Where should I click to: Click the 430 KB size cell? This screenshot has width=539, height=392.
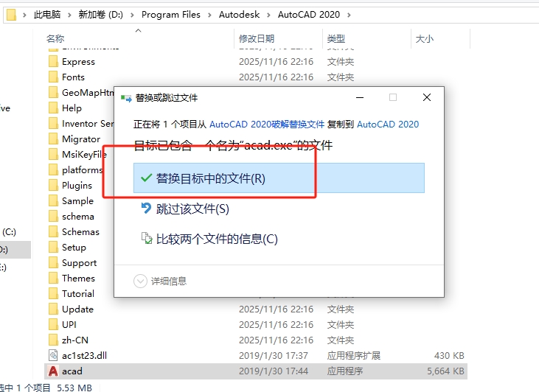[x=449, y=356]
